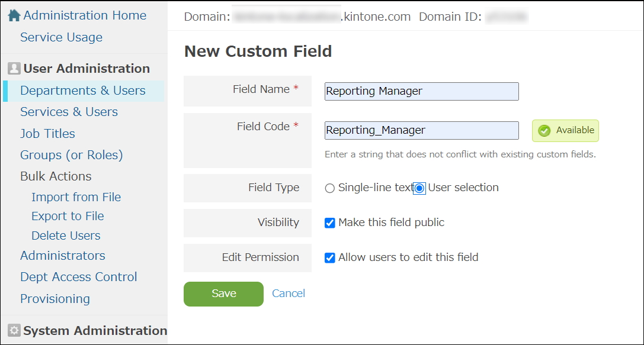Click the New Custom Field title
The height and width of the screenshot is (345, 644).
[258, 51]
